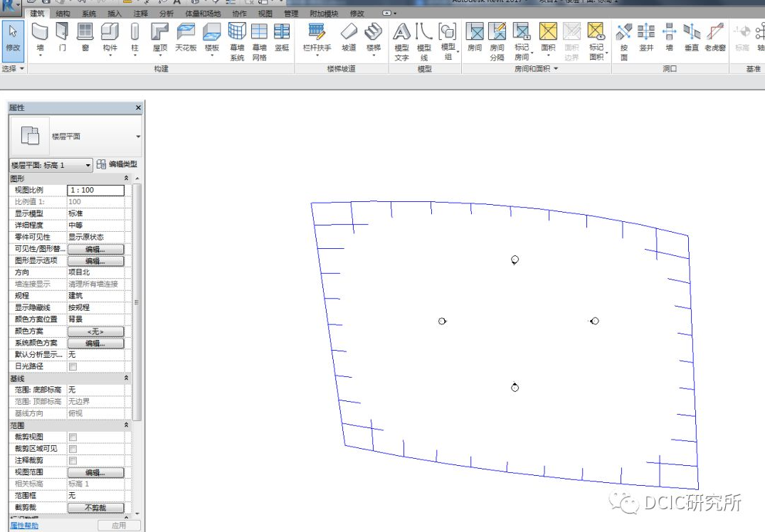Enable the 裁剪视图 crop view checkbox
The image size is (765, 532).
[73, 437]
